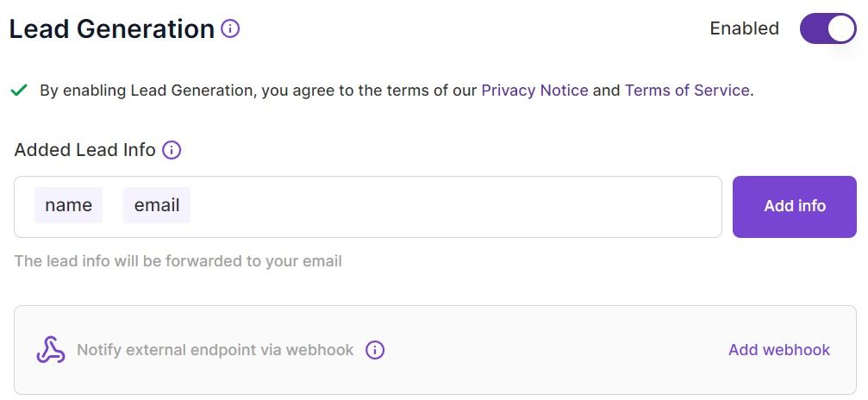Click the Notify external endpoint via webhook text
Image resolution: width=868 pixels, height=400 pixels.
pyautogui.click(x=215, y=350)
